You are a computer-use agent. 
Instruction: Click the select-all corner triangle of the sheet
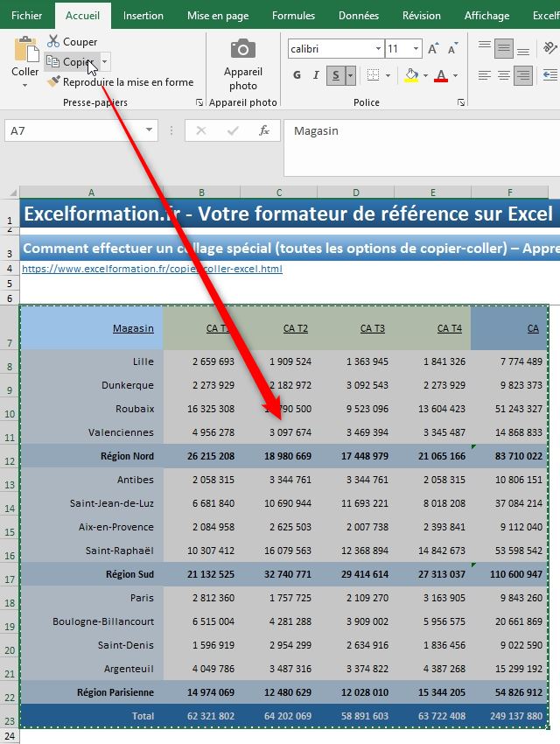point(13,193)
